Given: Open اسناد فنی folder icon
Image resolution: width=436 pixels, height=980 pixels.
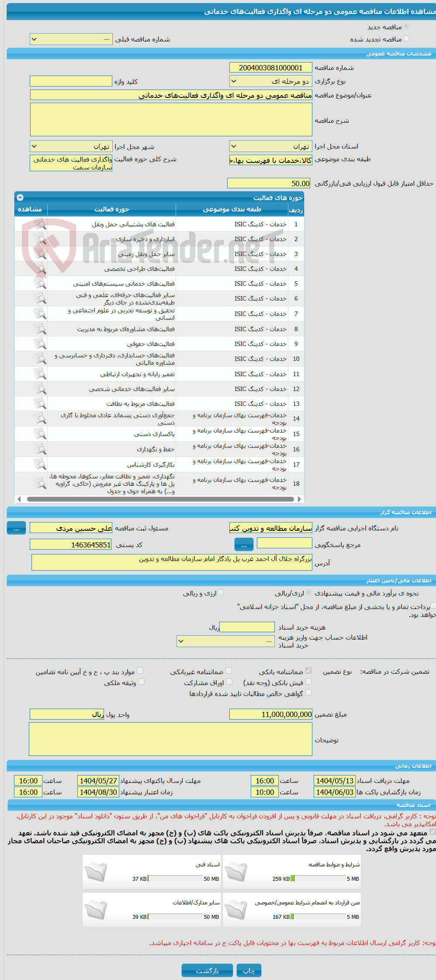Looking at the screenshot, I should coord(96,873).
